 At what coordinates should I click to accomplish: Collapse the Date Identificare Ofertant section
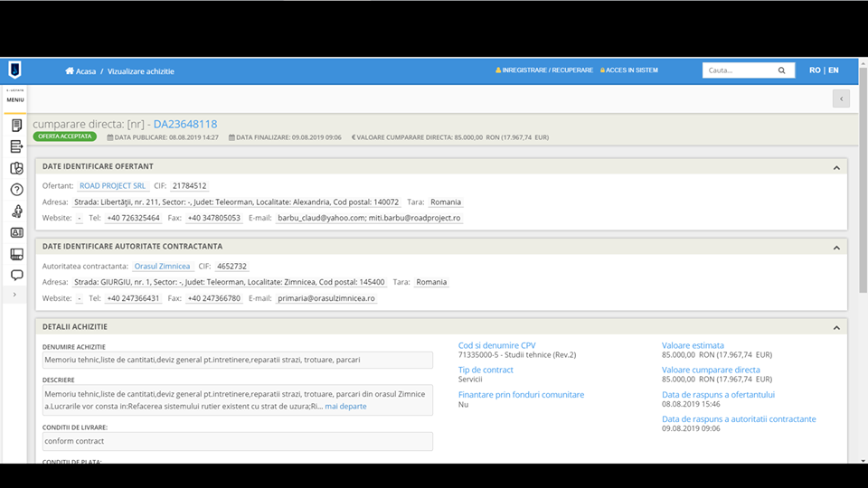(x=836, y=167)
